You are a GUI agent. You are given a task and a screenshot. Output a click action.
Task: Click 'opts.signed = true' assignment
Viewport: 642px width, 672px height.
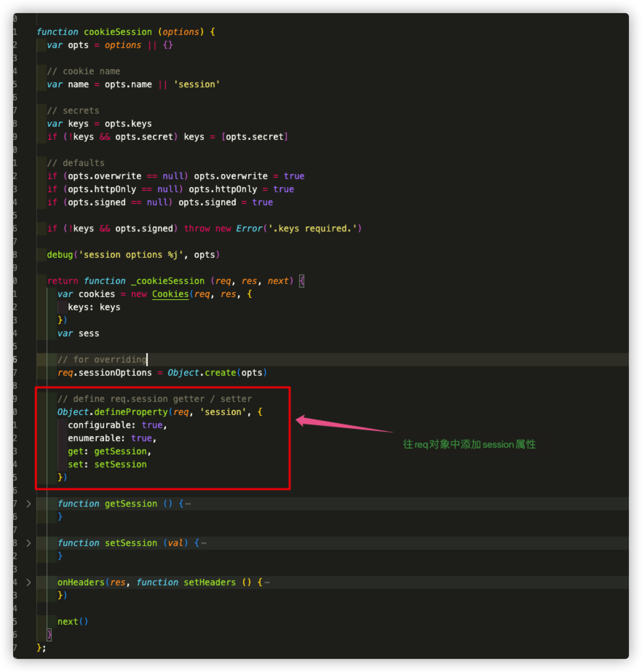pyautogui.click(x=226, y=202)
